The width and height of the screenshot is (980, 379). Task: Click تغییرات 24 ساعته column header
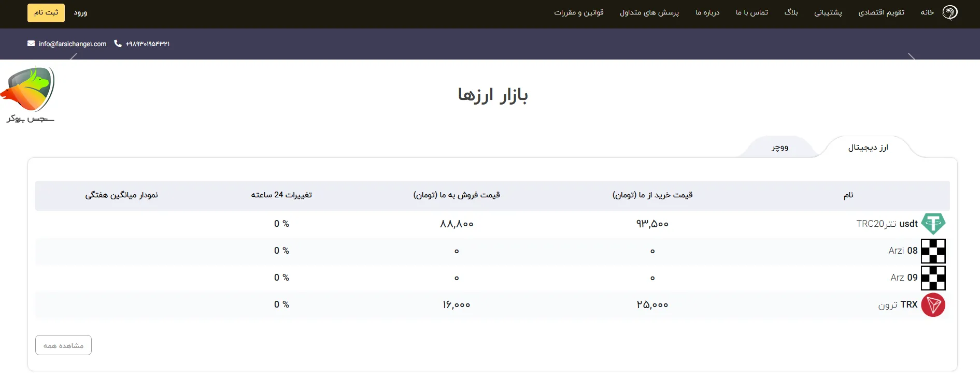click(x=281, y=195)
